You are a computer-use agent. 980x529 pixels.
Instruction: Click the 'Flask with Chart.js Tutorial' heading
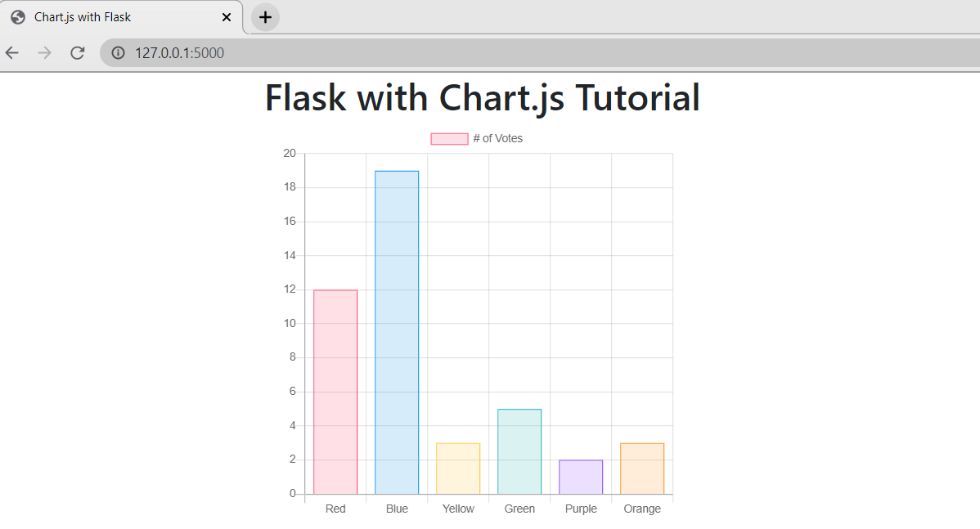coord(483,98)
